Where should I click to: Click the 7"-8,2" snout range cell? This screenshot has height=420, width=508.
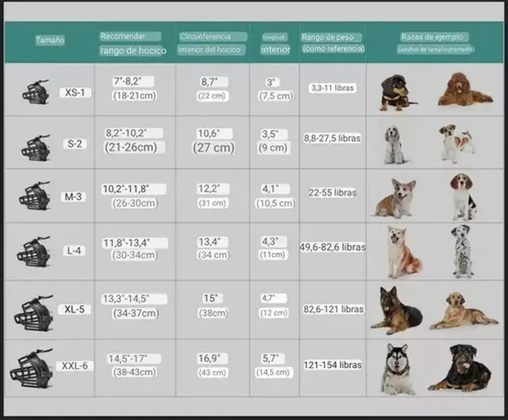134,88
